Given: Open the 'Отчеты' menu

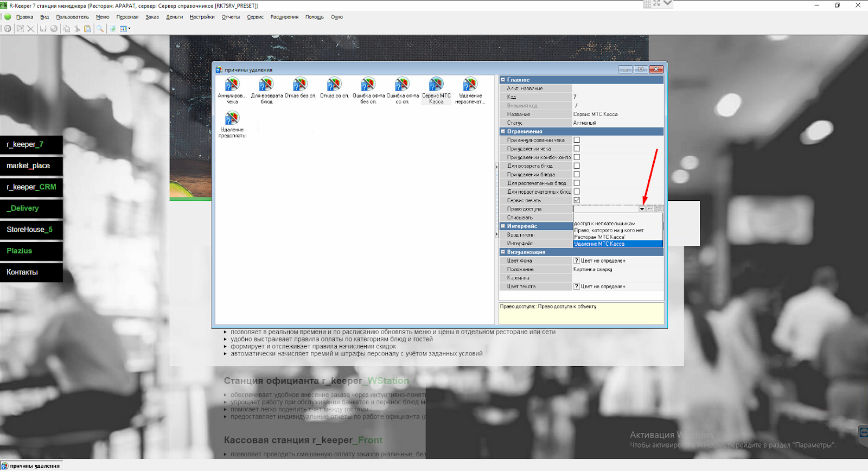Looking at the screenshot, I should [231, 17].
